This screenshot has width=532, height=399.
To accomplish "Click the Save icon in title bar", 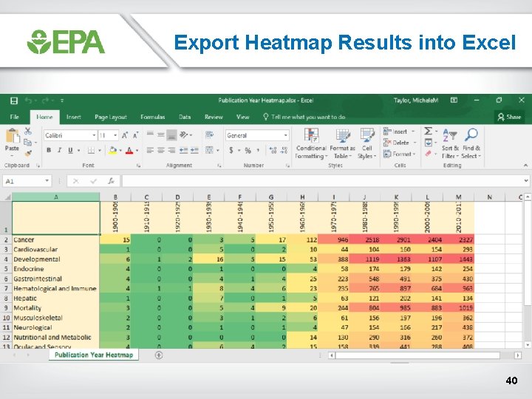I will 14,100.
